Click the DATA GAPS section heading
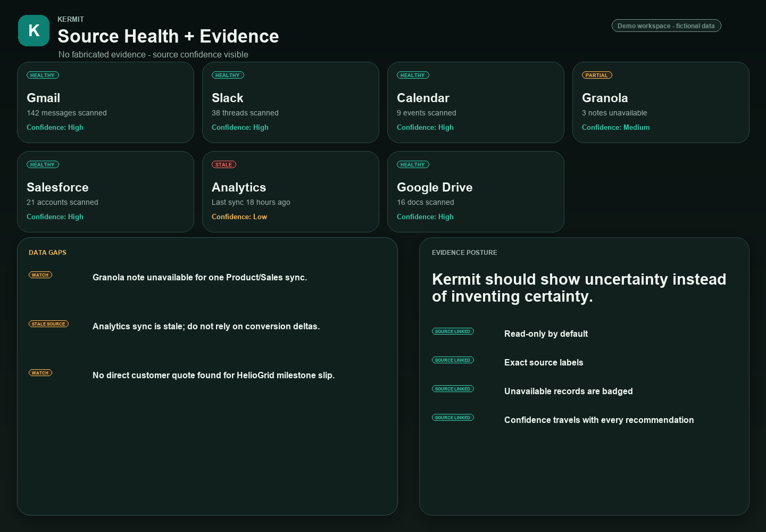Image resolution: width=766 pixels, height=532 pixels. [x=47, y=253]
